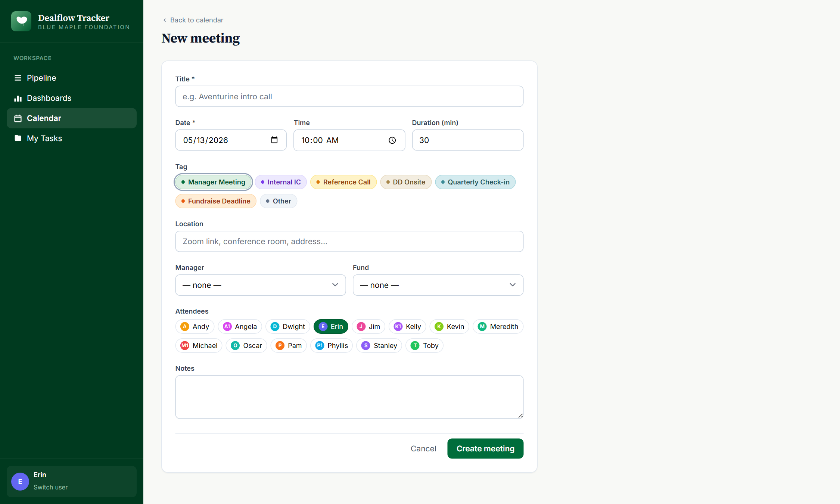Image resolution: width=840 pixels, height=504 pixels.
Task: Click the Back to calendar link
Action: tap(193, 20)
